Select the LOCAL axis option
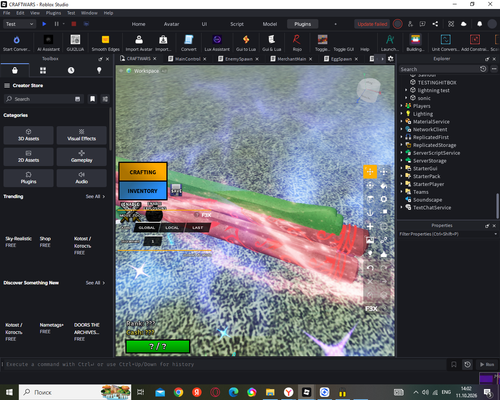The width and height of the screenshot is (500, 400). 172,228
